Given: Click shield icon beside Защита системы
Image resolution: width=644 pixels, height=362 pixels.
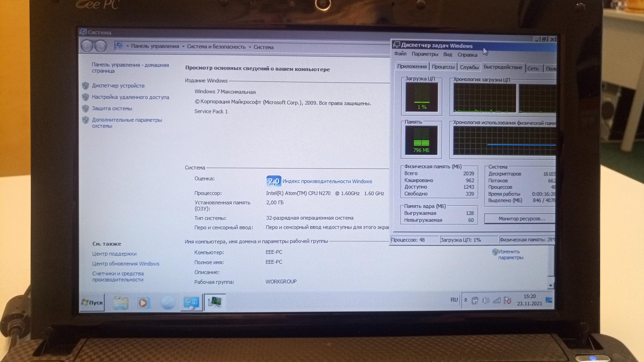Looking at the screenshot, I should pos(86,108).
